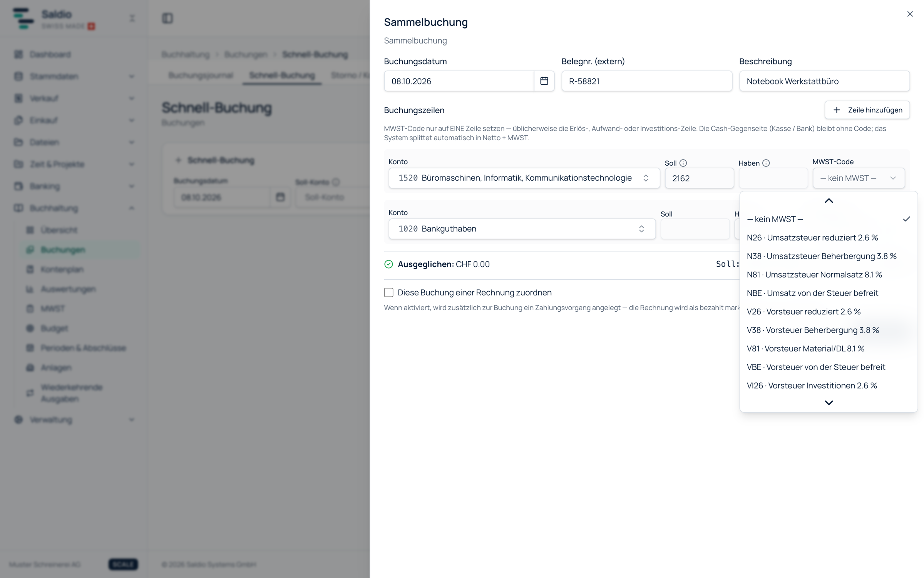Image resolution: width=924 pixels, height=578 pixels.
Task: Click the Beschreibung field Notebook Werkstattbüro
Action: 824,81
